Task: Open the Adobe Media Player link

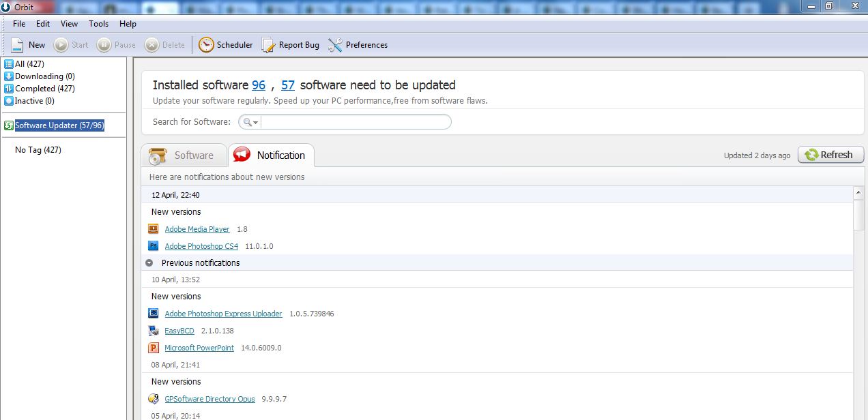Action: [x=197, y=229]
